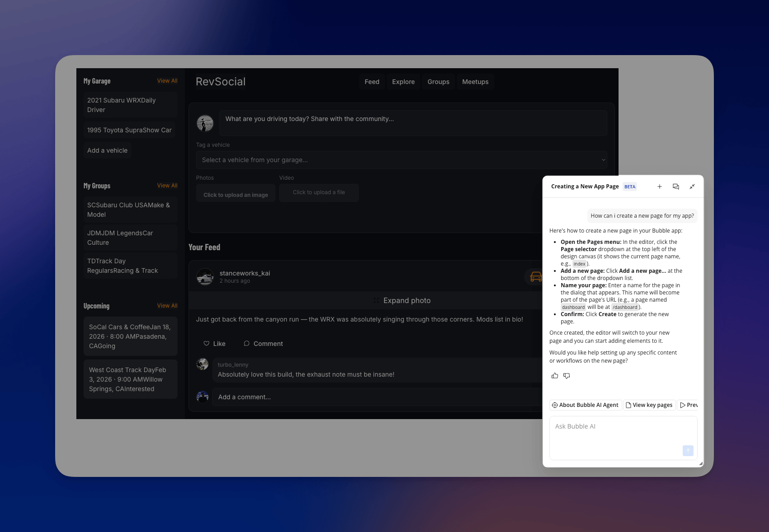This screenshot has height=532, width=769.
Task: Give thumbs down on the AI response
Action: [x=567, y=375]
